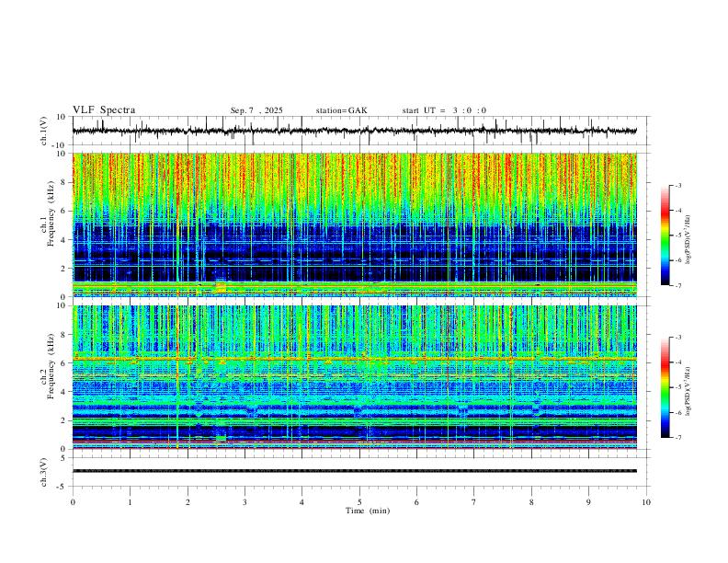Click the "-7" label on ch.2 colorbar
This screenshot has width=728, height=563.
pyautogui.click(x=678, y=438)
